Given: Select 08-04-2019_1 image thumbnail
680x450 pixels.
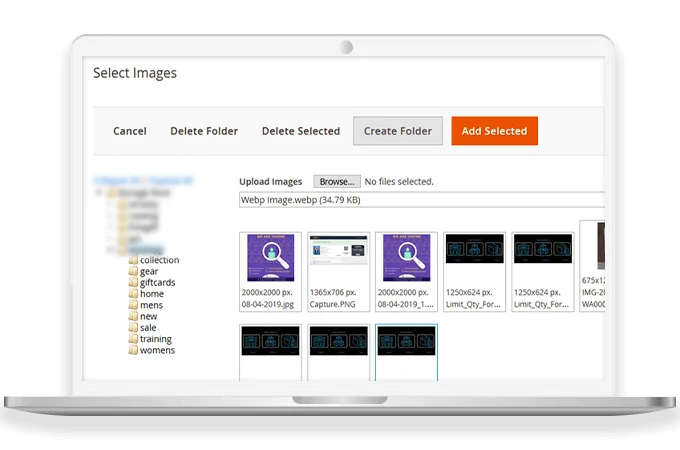Looking at the screenshot, I should (x=406, y=272).
